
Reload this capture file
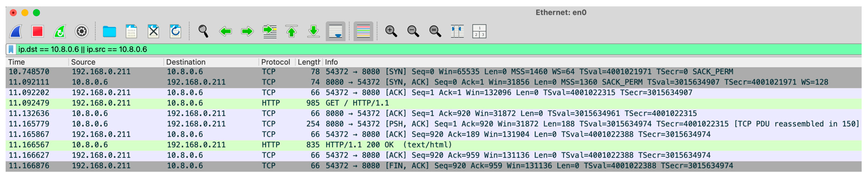175,31
